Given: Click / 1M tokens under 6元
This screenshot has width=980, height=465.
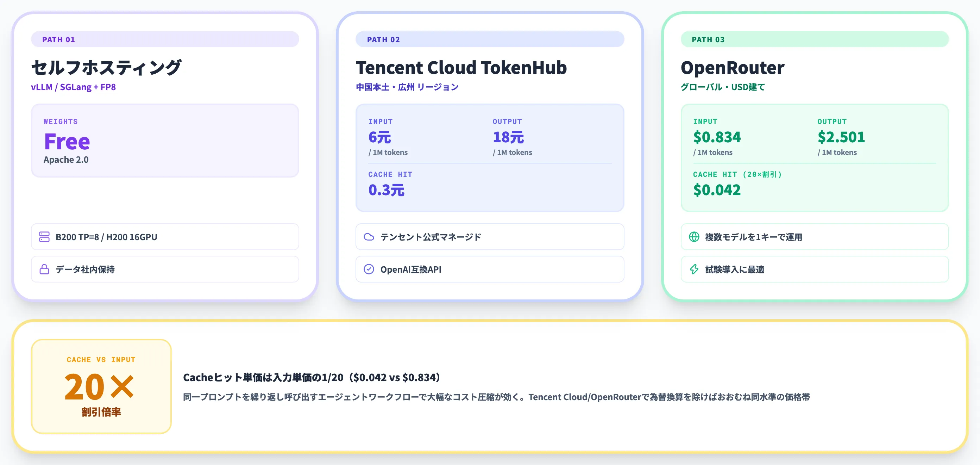Looking at the screenshot, I should (388, 152).
